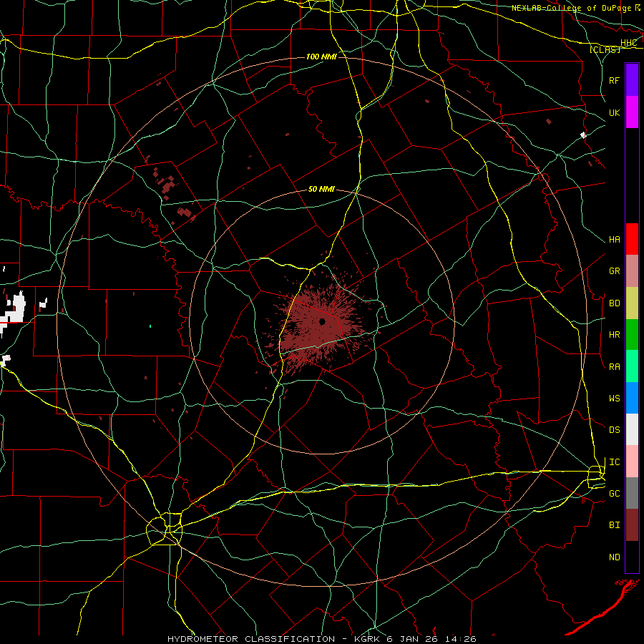Click the DS white legend swatch
Viewport: 644px width, 644px height.
[x=632, y=429]
